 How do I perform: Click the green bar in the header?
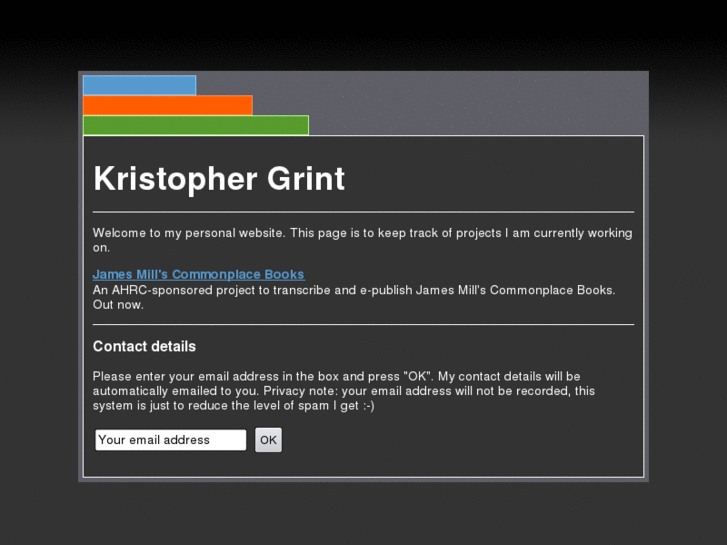pos(196,125)
